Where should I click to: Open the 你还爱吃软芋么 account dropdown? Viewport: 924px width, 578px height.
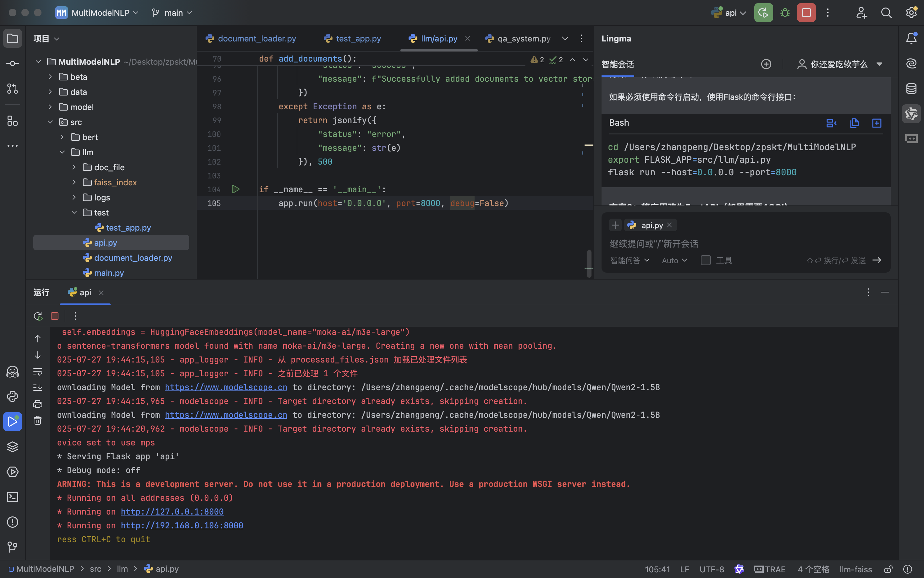coord(840,64)
